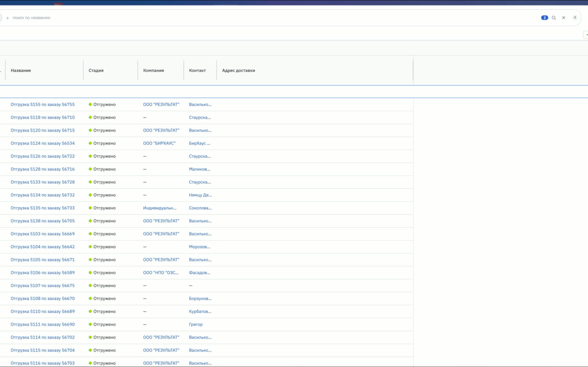Open "Отгрузка 5108 по заказу 56670"

tap(43, 299)
